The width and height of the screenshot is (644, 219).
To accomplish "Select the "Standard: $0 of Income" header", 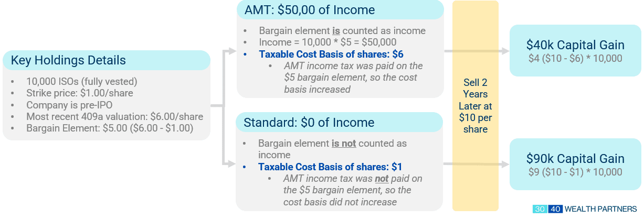I will point(309,123).
